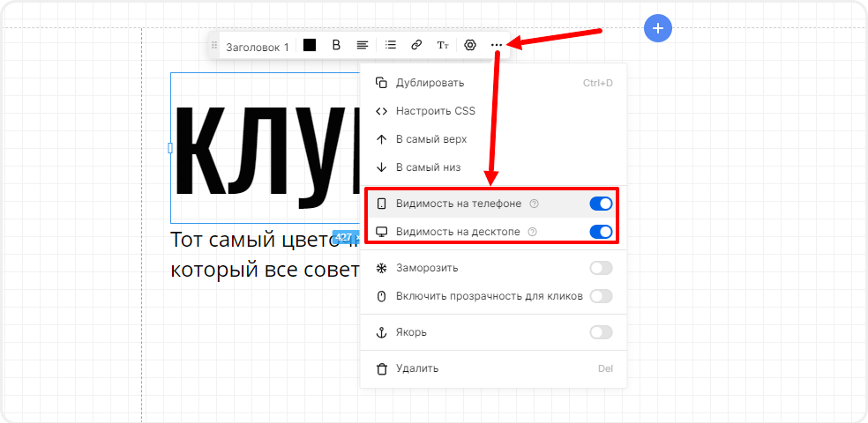Click help icon beside Видимость на десктопе
The image size is (868, 423).
tap(533, 232)
